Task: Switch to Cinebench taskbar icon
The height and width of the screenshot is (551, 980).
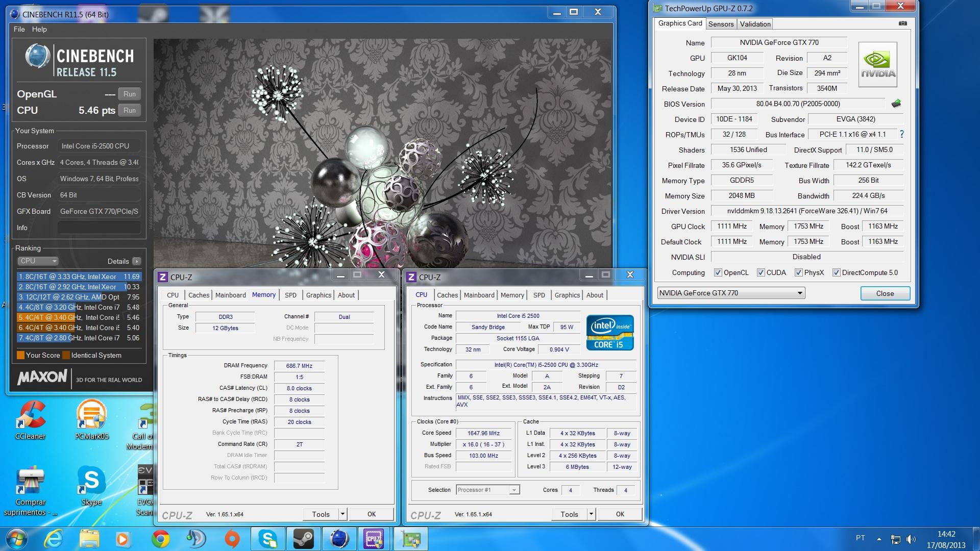Action: tap(339, 539)
